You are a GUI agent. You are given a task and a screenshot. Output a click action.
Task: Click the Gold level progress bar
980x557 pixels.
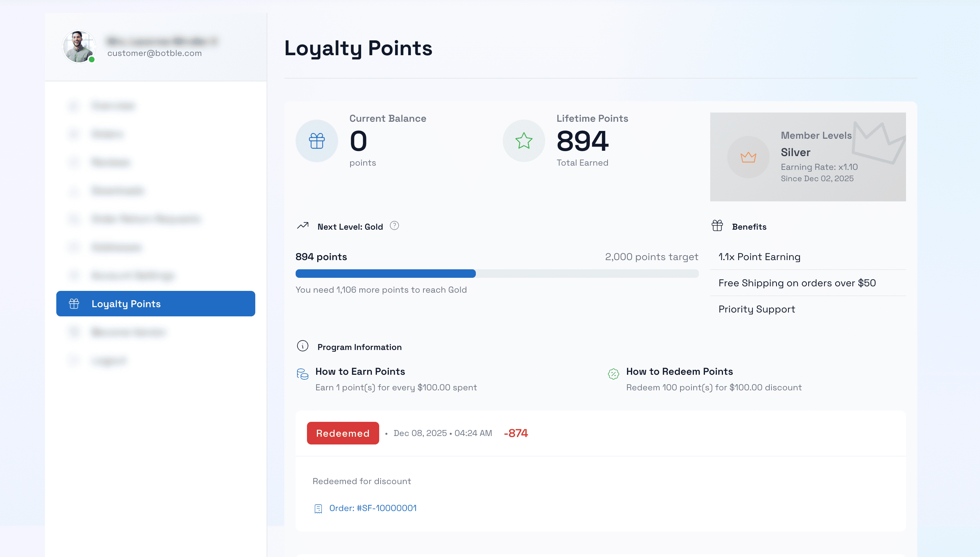497,274
